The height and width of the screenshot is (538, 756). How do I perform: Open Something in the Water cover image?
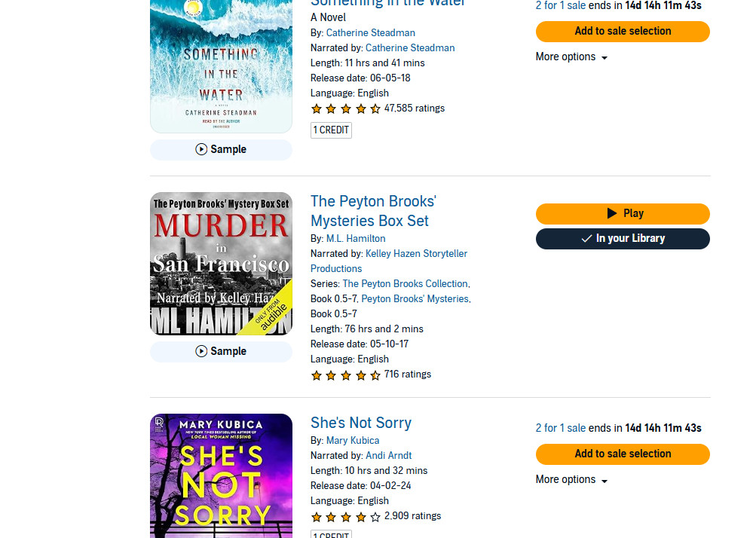[221, 66]
